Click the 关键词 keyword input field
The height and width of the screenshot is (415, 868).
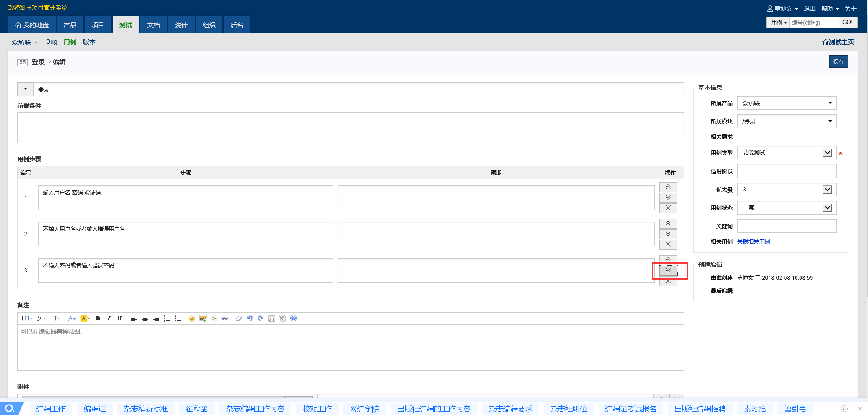click(786, 226)
